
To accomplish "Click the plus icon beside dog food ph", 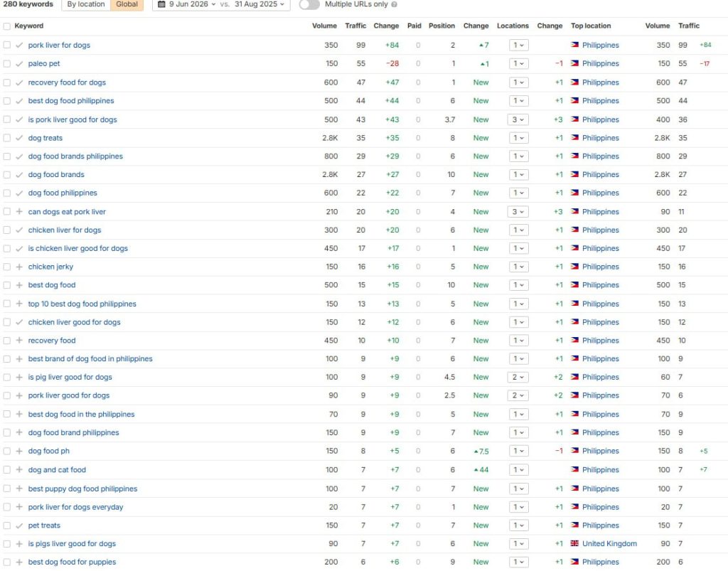I will [19, 451].
